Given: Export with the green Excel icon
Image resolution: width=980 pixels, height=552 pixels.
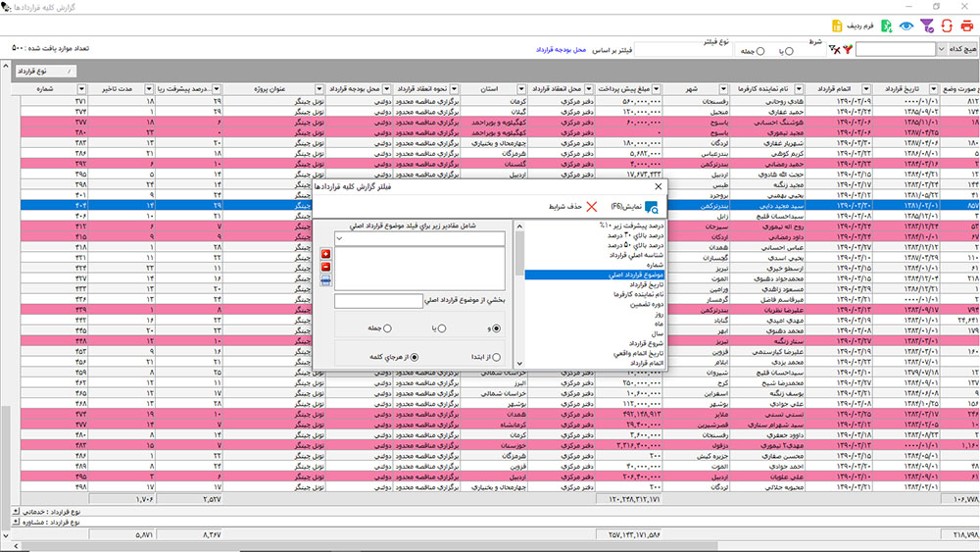Looking at the screenshot, I should coord(886,25).
